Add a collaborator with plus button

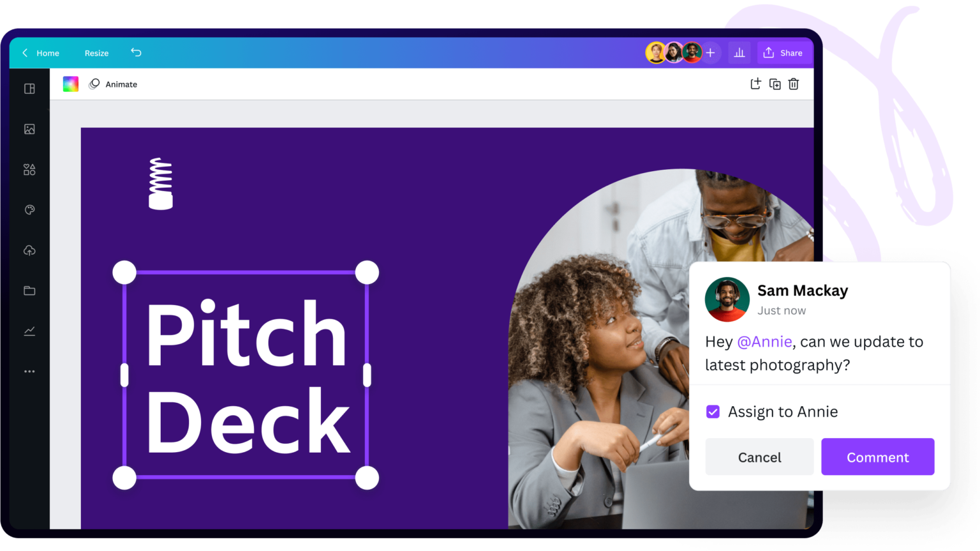point(710,53)
